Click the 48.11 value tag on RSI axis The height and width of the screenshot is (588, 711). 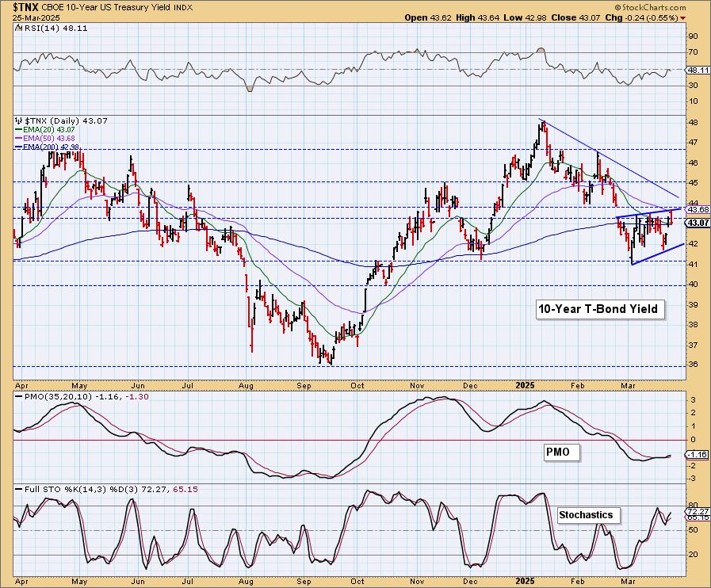[x=698, y=70]
